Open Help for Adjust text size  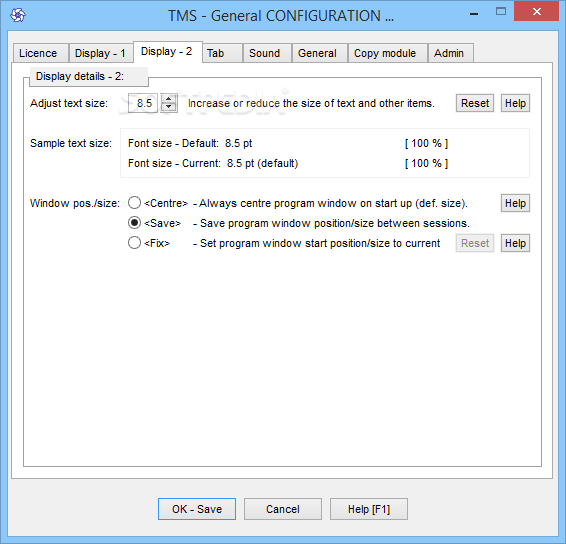point(515,103)
